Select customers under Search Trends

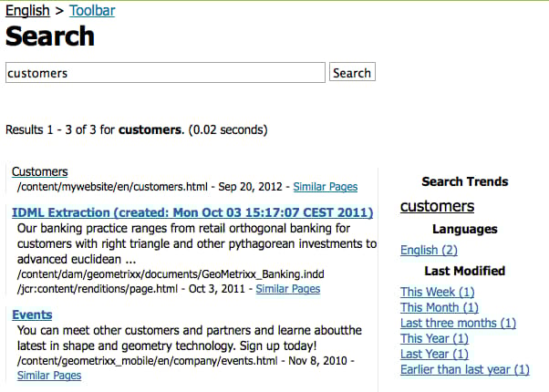438,206
